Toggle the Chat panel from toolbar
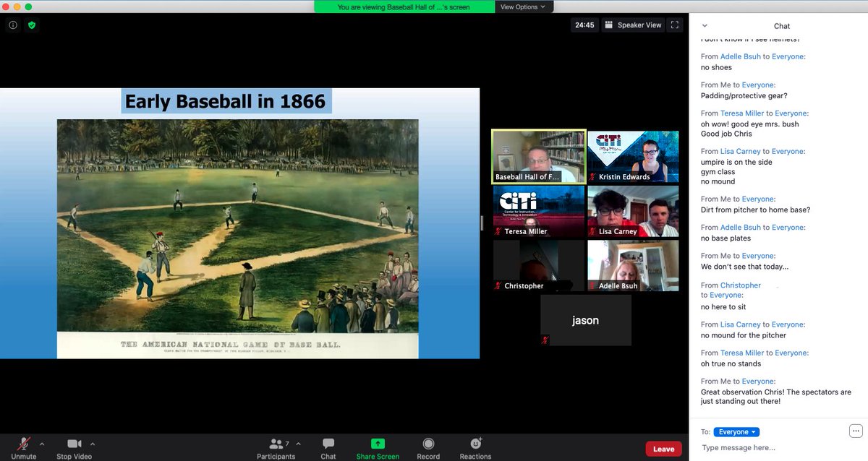Image resolution: width=868 pixels, height=461 pixels. tap(328, 448)
